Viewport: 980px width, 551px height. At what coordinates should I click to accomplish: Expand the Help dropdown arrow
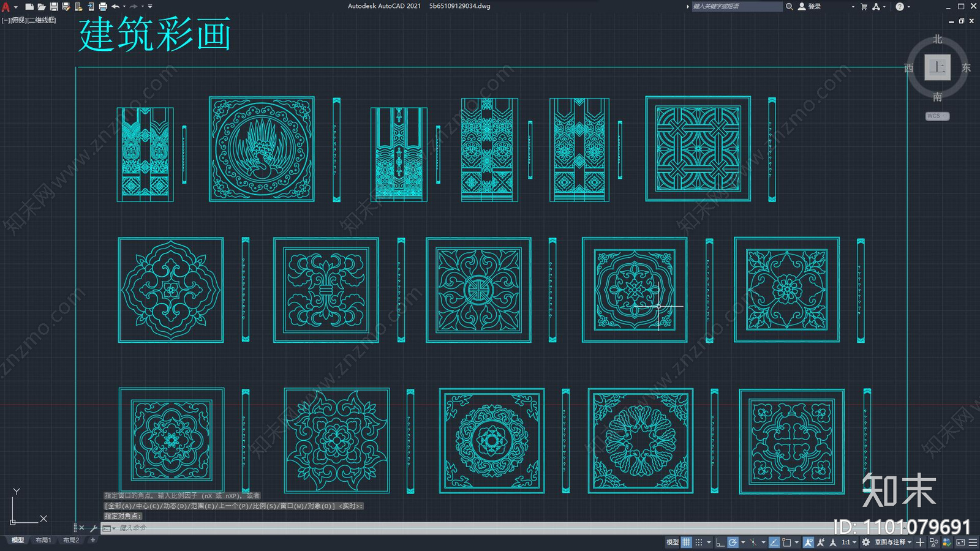click(x=909, y=7)
